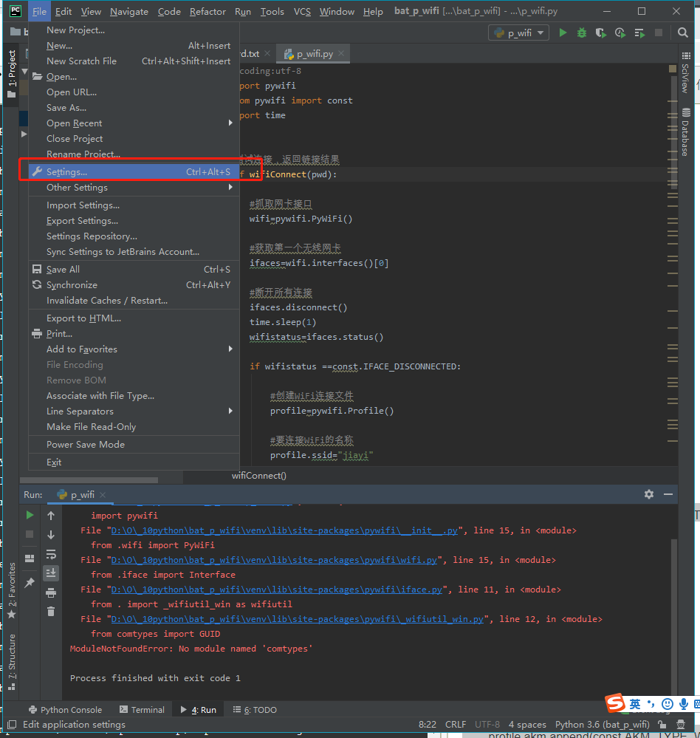The height and width of the screenshot is (738, 700).
Task: Open the run panel settings gear
Action: pyautogui.click(x=649, y=494)
